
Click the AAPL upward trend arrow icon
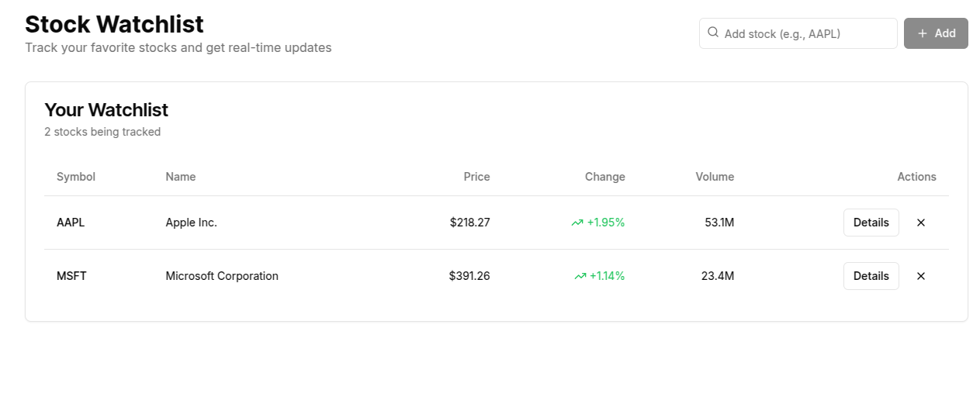pyautogui.click(x=577, y=223)
